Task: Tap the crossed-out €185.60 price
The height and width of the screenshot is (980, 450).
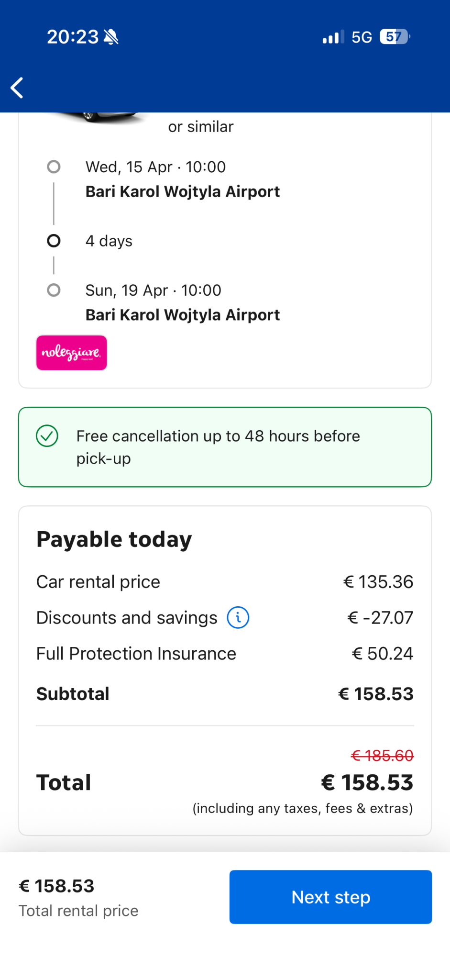Action: coord(382,756)
